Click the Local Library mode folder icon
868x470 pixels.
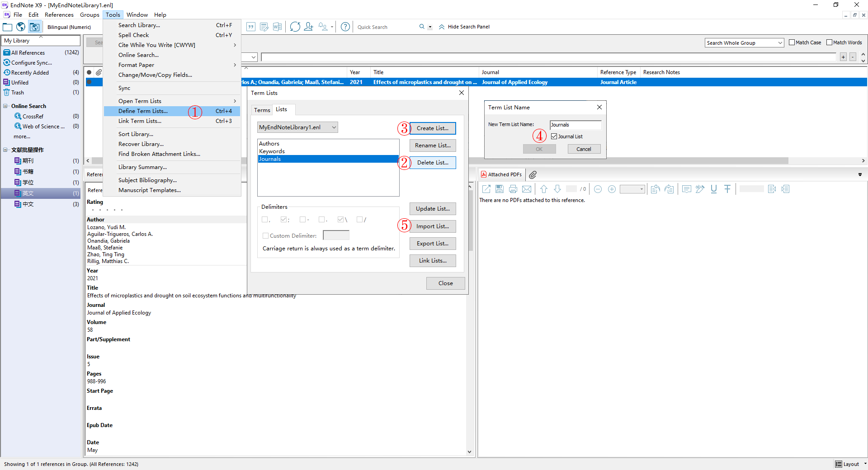[8, 27]
